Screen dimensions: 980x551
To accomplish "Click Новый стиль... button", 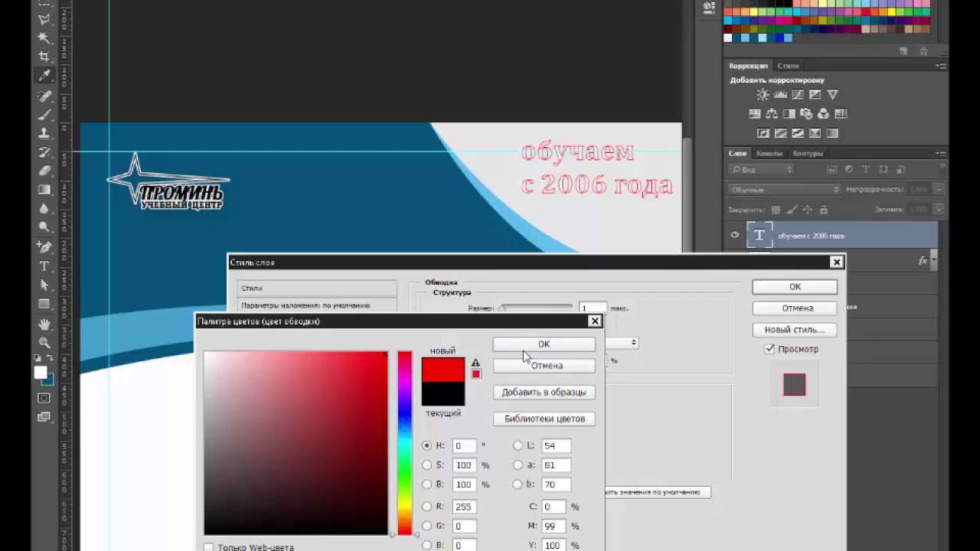I will point(795,330).
